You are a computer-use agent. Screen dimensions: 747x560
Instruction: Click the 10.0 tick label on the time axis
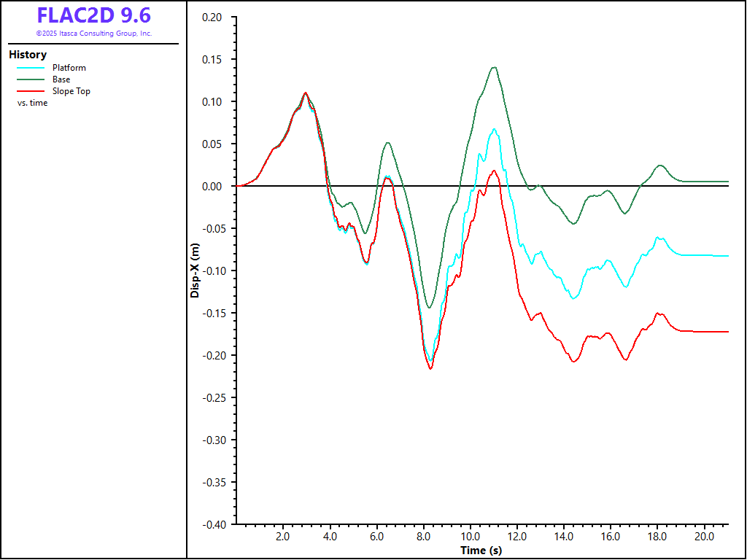click(x=470, y=537)
